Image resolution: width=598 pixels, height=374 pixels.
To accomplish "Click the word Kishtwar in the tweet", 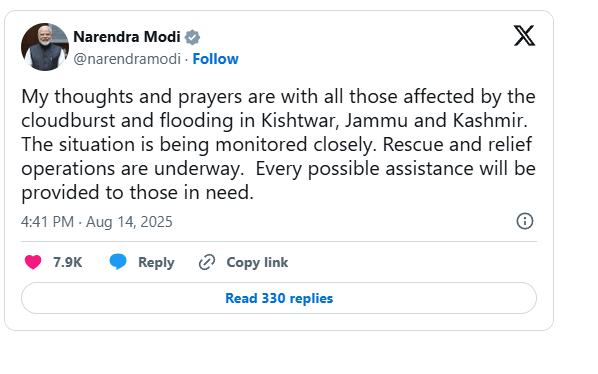I will tap(300, 120).
